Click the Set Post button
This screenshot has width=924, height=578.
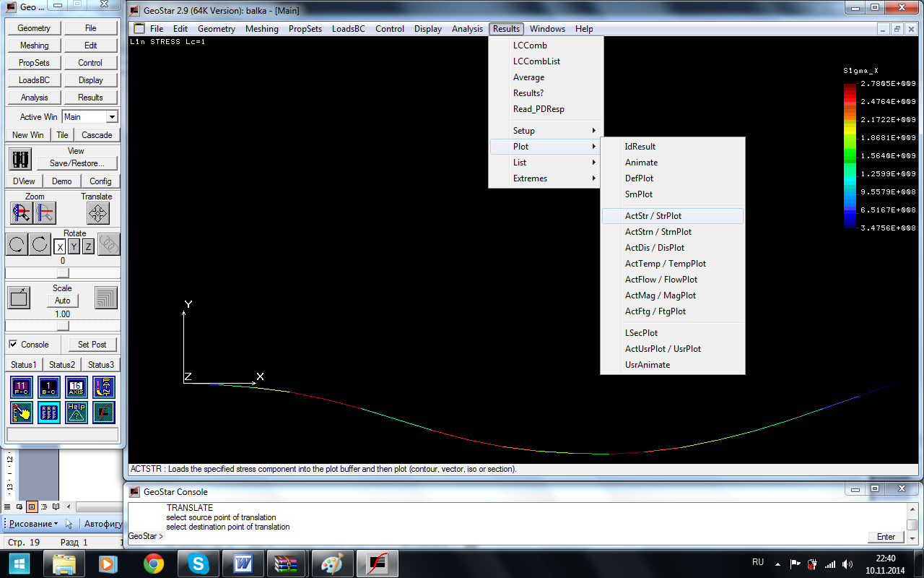[x=92, y=345]
